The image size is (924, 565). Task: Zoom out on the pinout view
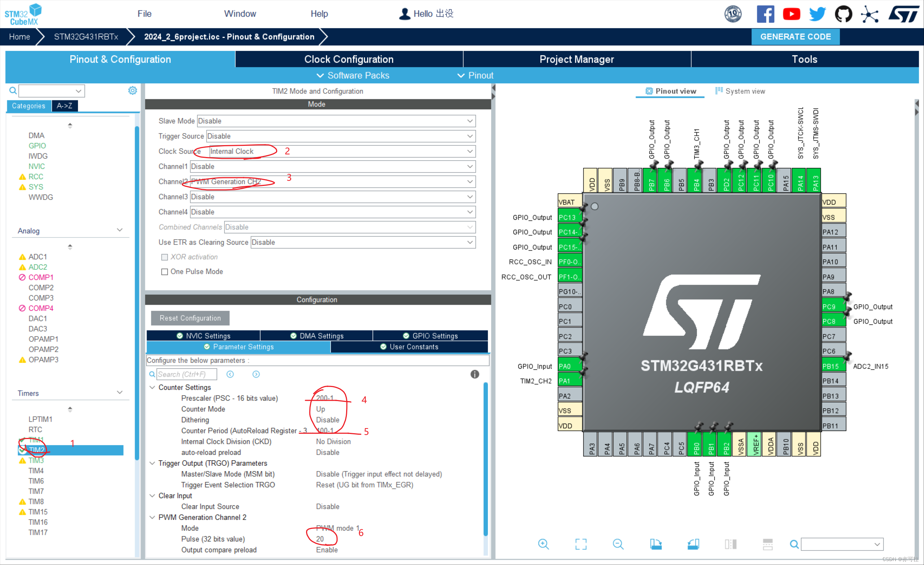click(618, 544)
